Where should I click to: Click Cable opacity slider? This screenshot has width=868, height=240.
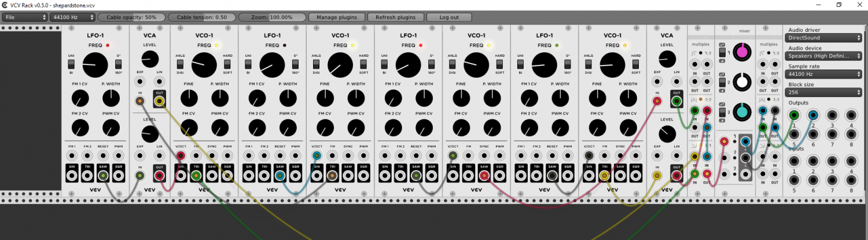tap(131, 17)
